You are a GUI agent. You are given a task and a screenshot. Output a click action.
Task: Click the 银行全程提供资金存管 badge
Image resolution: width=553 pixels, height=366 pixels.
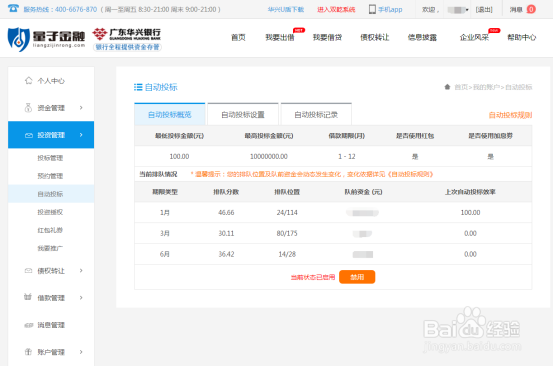[127, 47]
